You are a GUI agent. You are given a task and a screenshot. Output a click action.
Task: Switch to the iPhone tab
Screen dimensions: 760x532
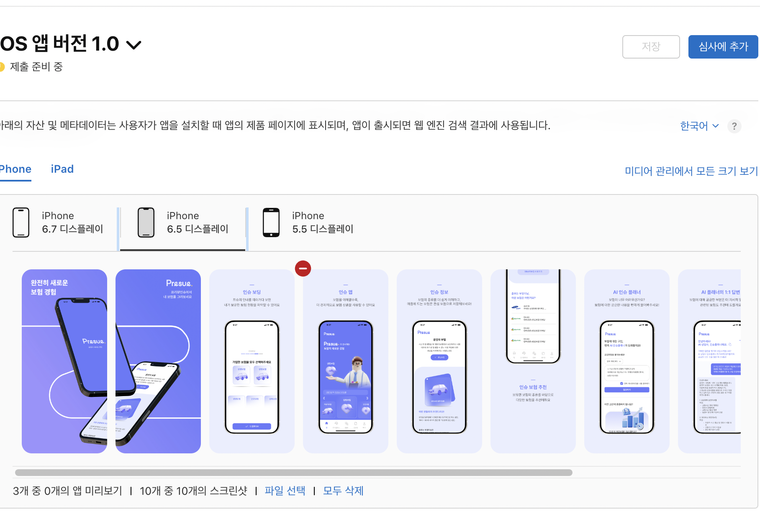(15, 169)
